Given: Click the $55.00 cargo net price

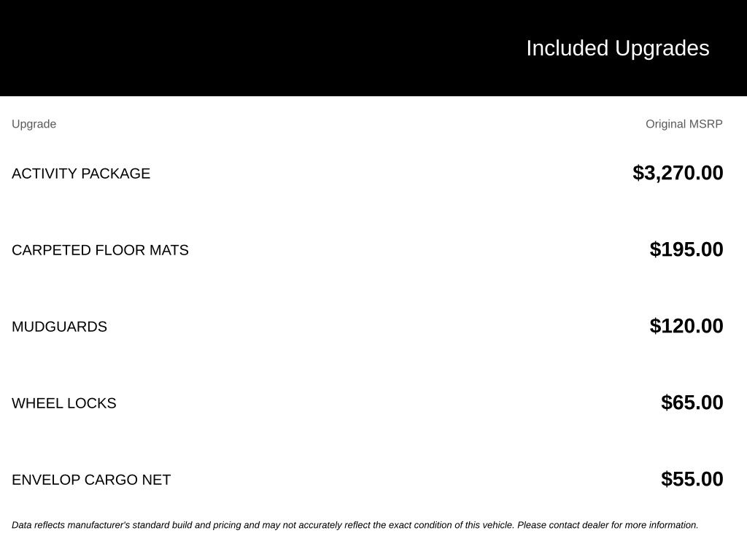Looking at the screenshot, I should pyautogui.click(x=692, y=480).
